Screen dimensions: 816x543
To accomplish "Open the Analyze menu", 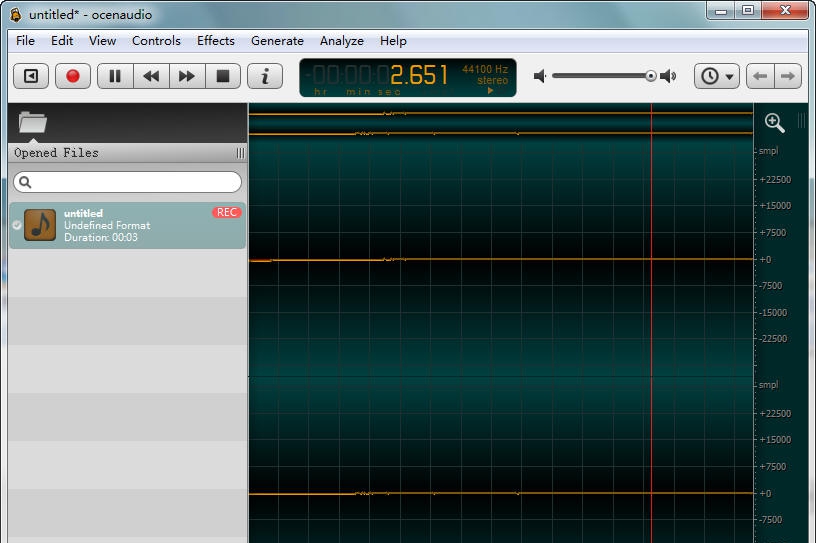I will (341, 41).
